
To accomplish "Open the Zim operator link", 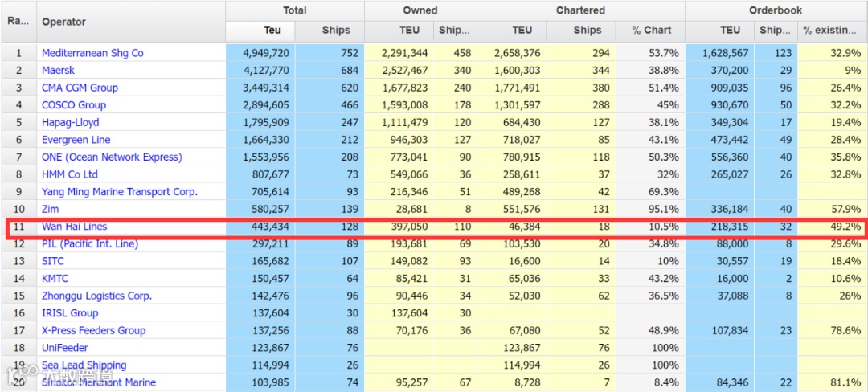I will coord(50,209).
